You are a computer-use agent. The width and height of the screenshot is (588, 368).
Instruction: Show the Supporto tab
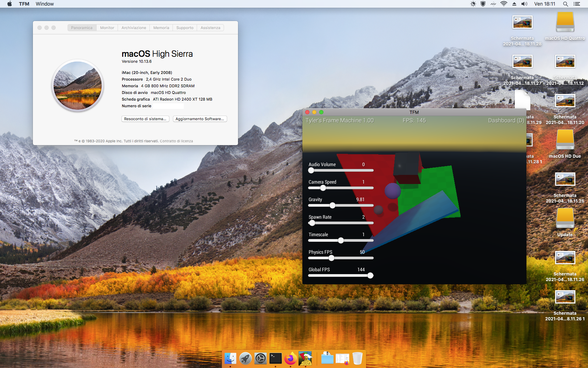[x=185, y=28]
